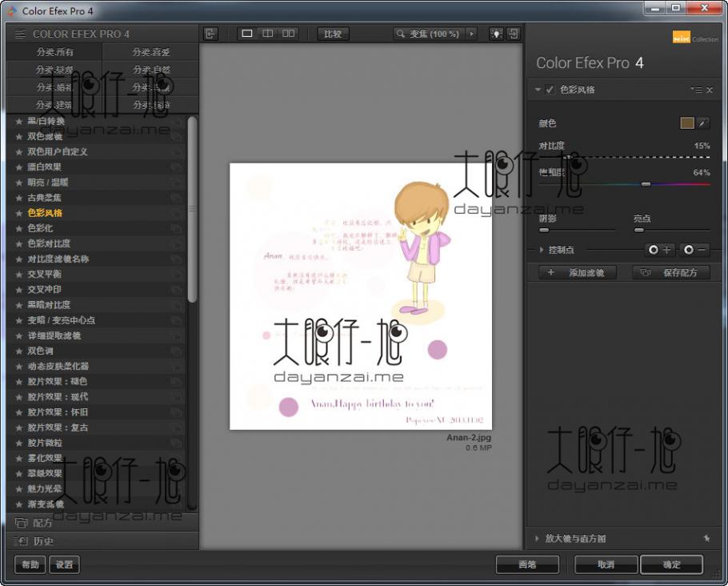Toggle the background brightness lightbulb
This screenshot has height=586, width=728.
[x=496, y=34]
